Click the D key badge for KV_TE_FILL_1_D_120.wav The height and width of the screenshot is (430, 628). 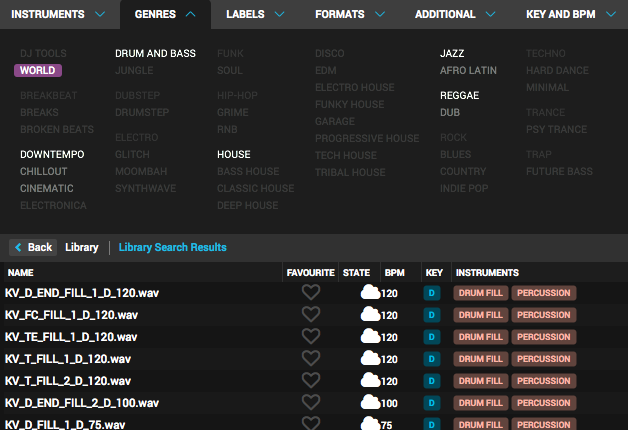tap(432, 337)
